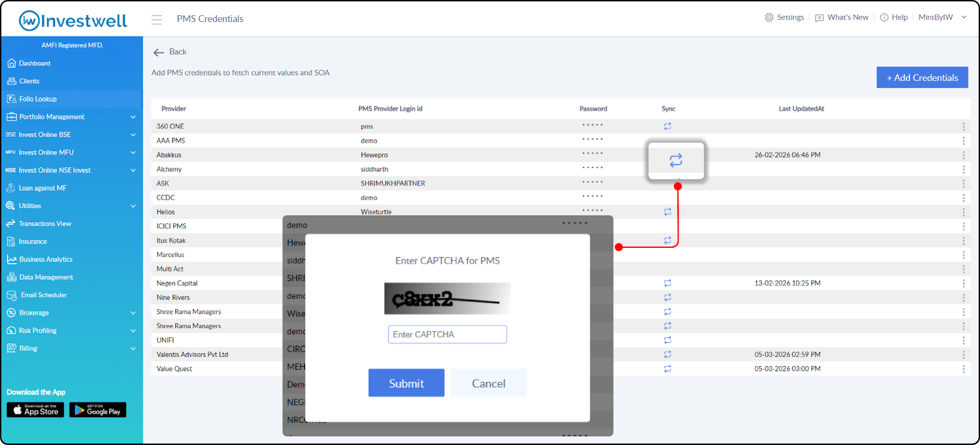Download app from App Store
The image size is (980, 445).
[x=36, y=409]
